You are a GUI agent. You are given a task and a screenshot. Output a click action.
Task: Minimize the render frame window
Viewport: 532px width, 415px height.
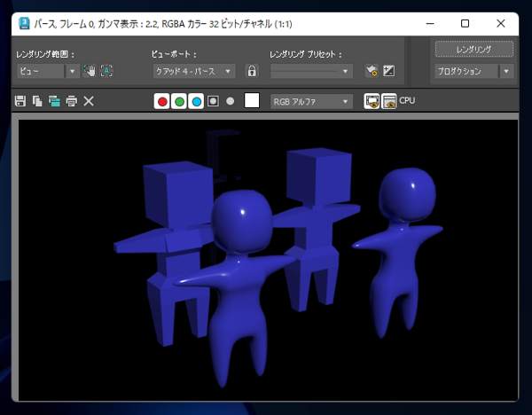point(430,24)
